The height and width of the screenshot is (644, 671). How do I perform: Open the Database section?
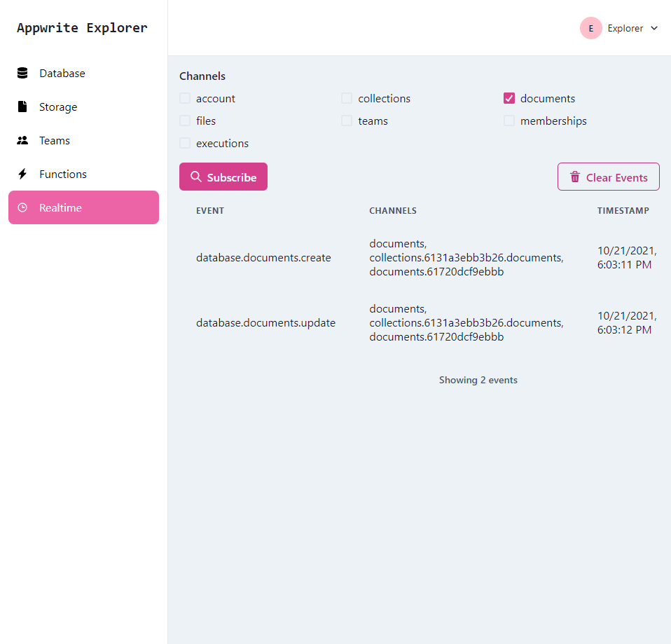(84, 73)
